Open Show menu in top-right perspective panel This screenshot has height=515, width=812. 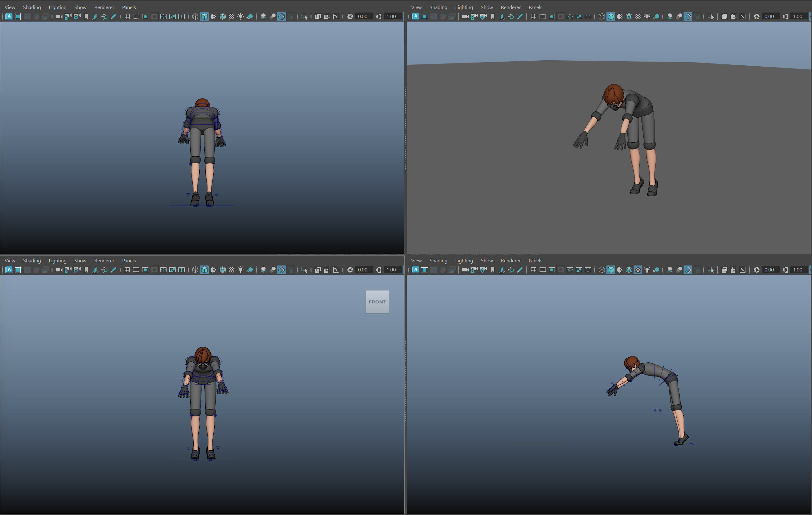(x=486, y=7)
